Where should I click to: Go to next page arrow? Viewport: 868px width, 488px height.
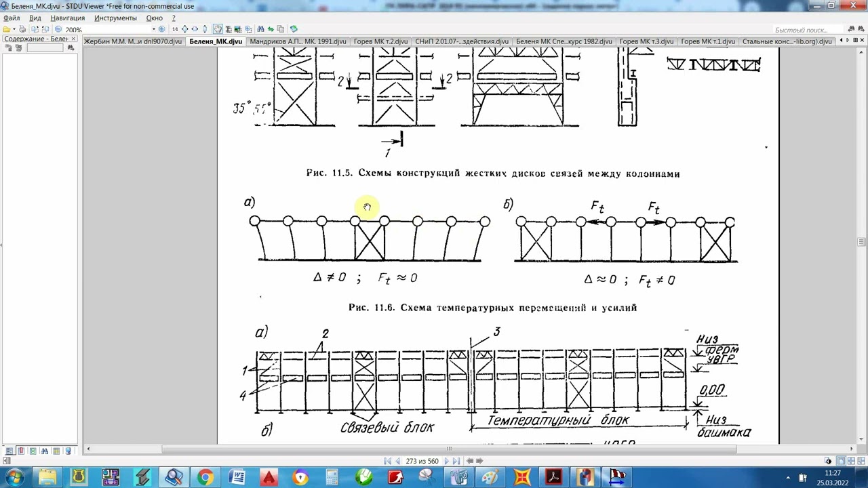446,461
